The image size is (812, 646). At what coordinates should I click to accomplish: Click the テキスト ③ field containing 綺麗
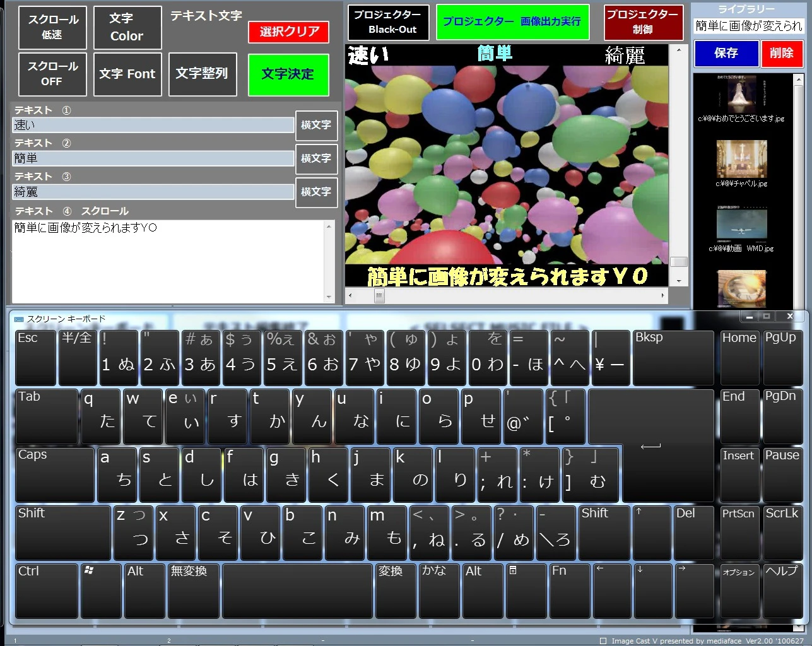(x=153, y=192)
